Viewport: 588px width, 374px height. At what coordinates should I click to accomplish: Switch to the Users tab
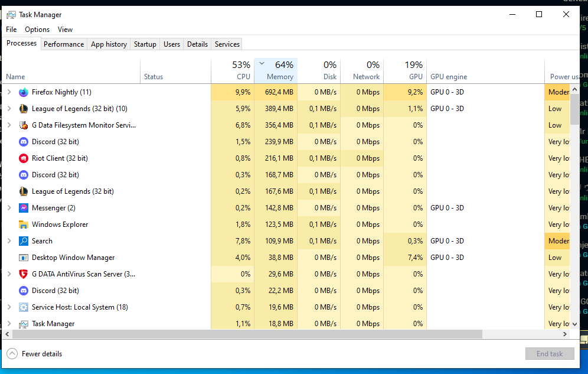pos(172,44)
